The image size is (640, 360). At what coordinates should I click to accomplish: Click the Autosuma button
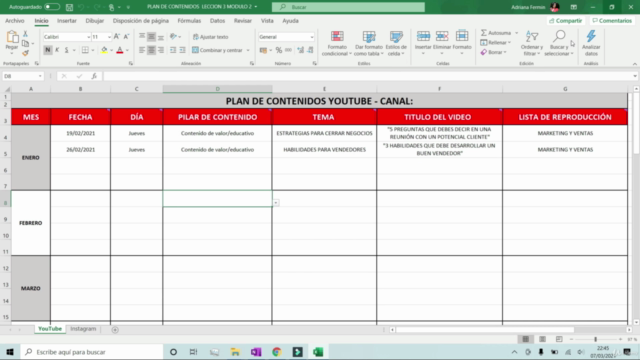tap(496, 33)
